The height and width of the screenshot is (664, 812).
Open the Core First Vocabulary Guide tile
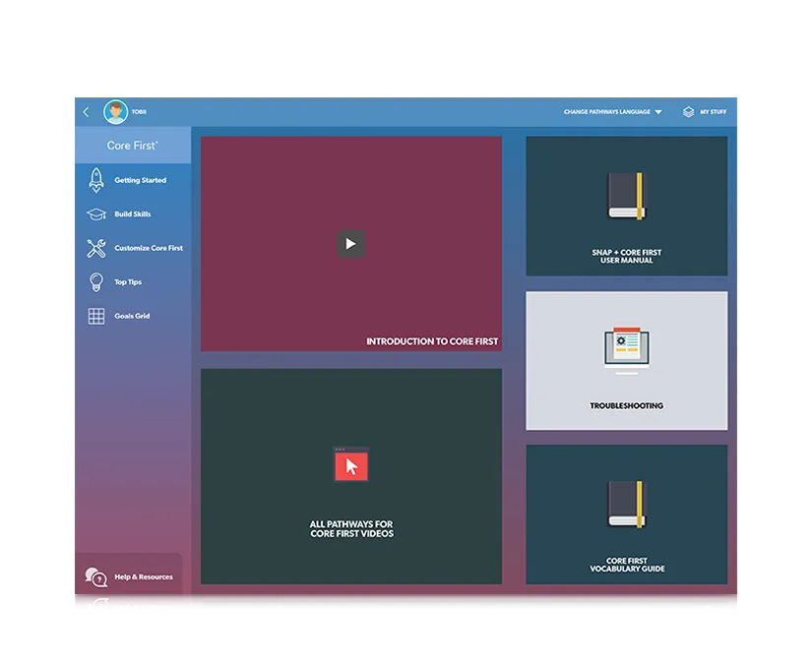pos(627,514)
